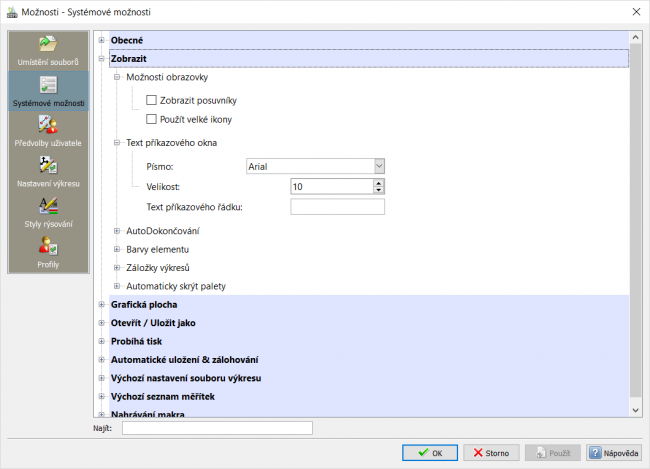
Task: Select the Grafická plocha row
Action: 369,305
